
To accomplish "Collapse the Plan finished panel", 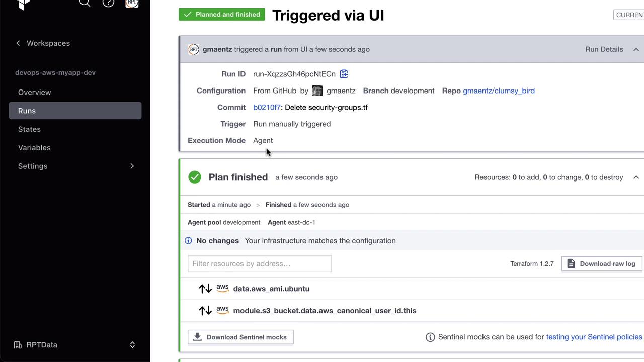I will 636,177.
